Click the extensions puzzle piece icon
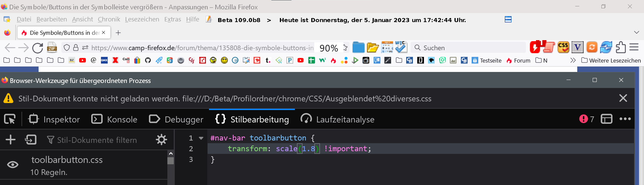The width and height of the screenshot is (644, 185). click(x=621, y=48)
